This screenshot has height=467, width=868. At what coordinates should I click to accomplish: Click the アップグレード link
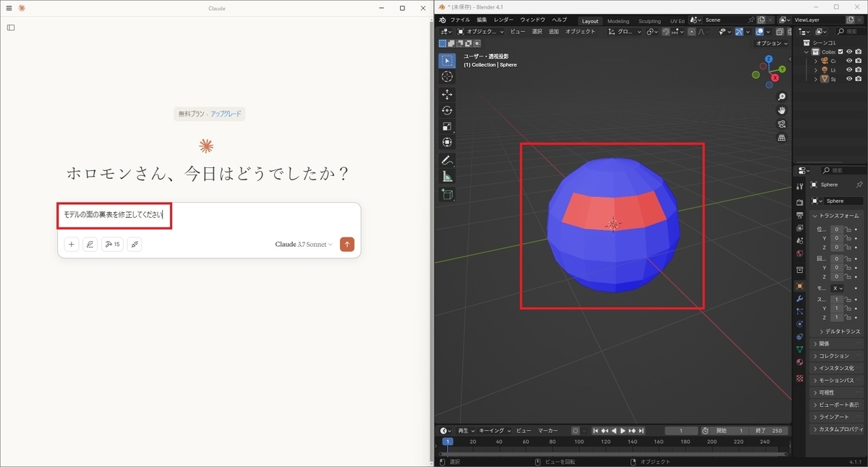coord(226,114)
